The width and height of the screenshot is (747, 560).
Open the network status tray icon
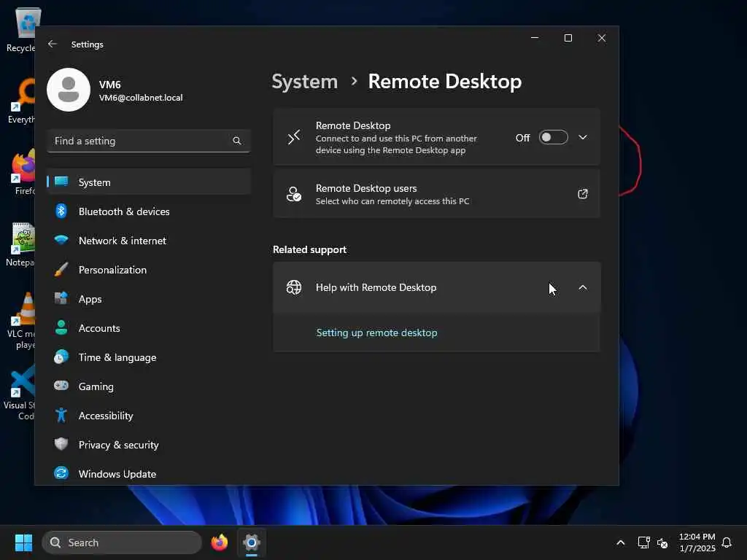click(x=643, y=542)
